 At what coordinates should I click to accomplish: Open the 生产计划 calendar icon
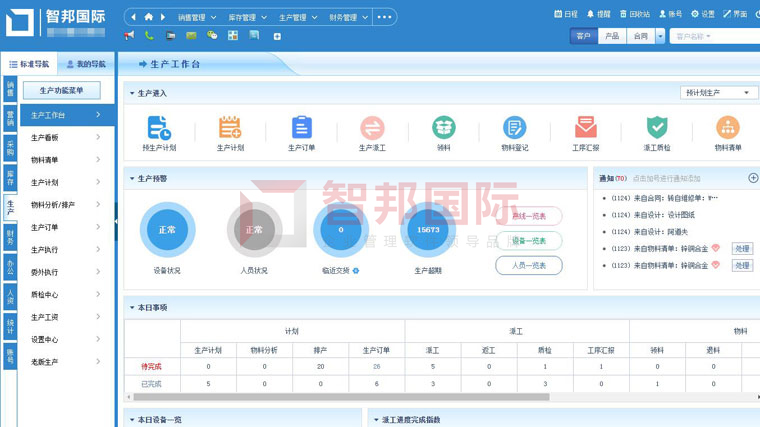pos(230,128)
